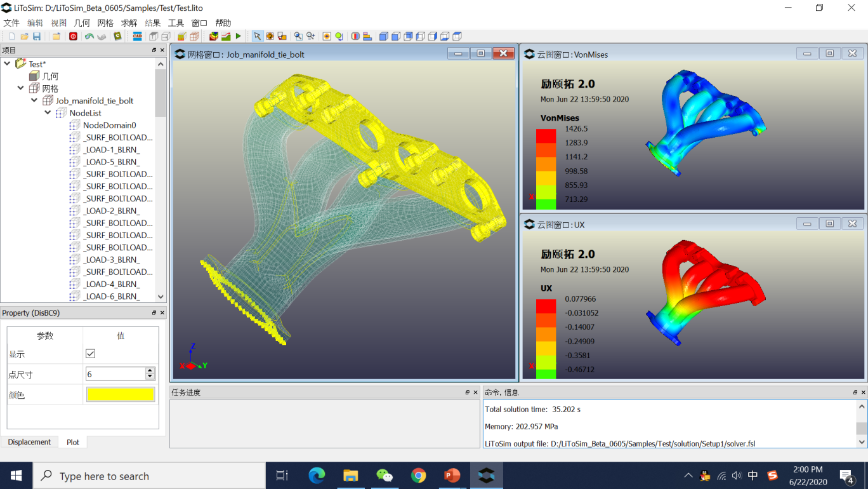Click the result curve plot icon

pos(226,36)
